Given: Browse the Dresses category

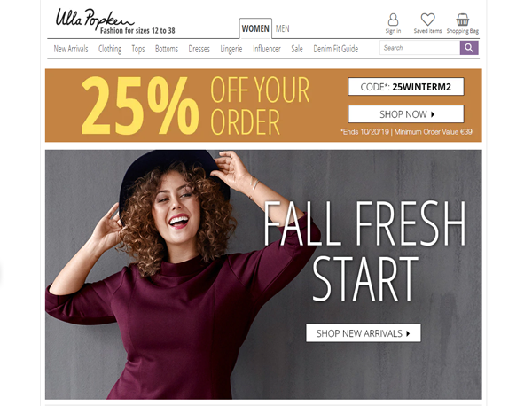Looking at the screenshot, I should tap(199, 49).
